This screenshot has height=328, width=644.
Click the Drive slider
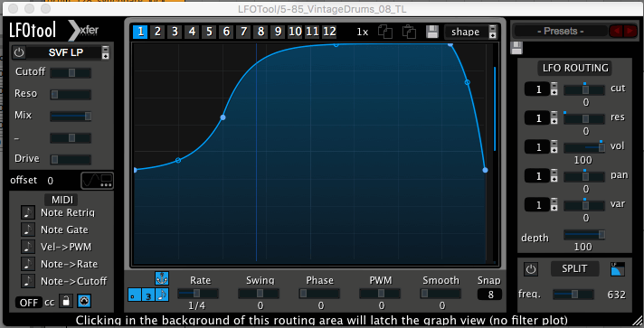71,159
